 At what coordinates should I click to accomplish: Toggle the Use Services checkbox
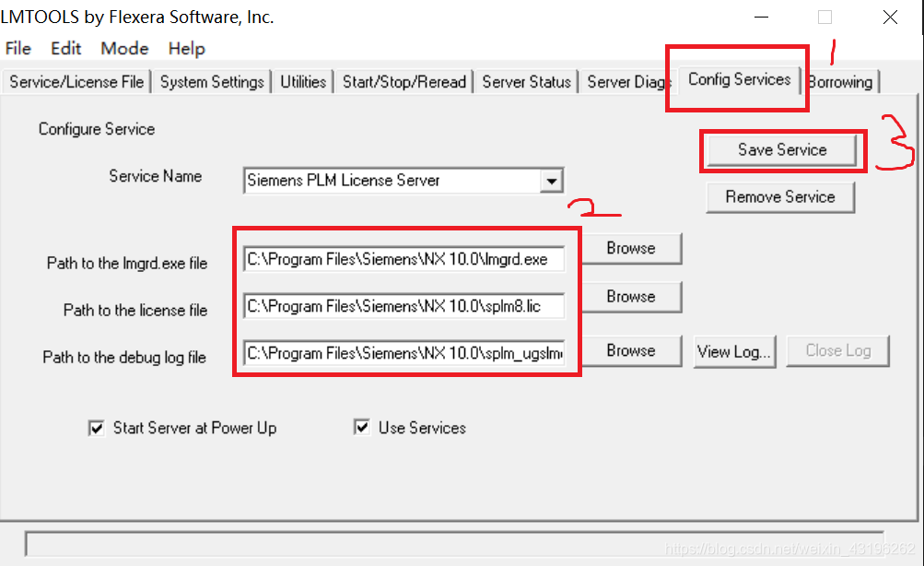[362, 427]
